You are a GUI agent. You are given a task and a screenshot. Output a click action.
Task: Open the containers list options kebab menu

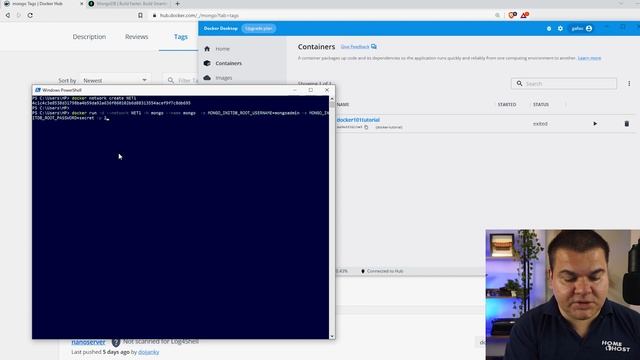tap(629, 84)
